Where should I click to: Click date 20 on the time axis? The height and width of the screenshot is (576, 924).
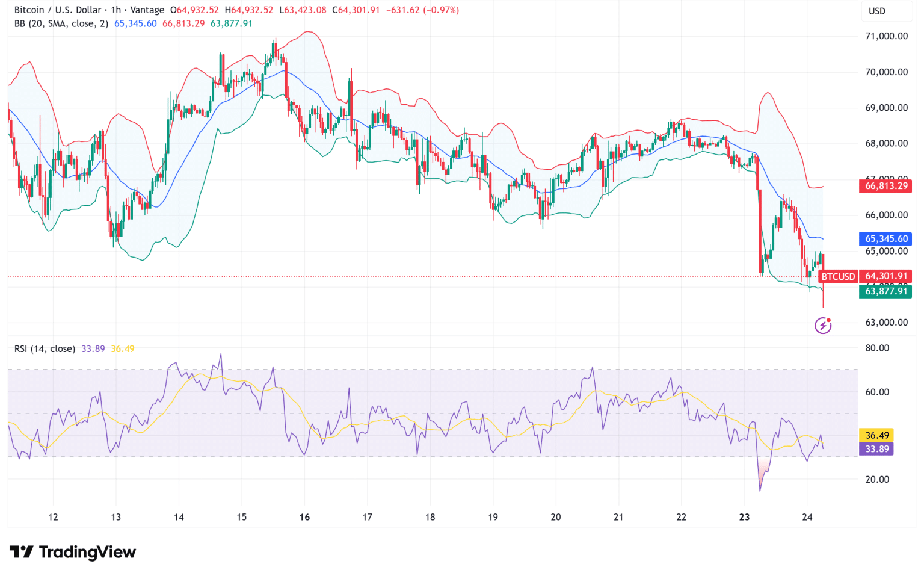556,517
